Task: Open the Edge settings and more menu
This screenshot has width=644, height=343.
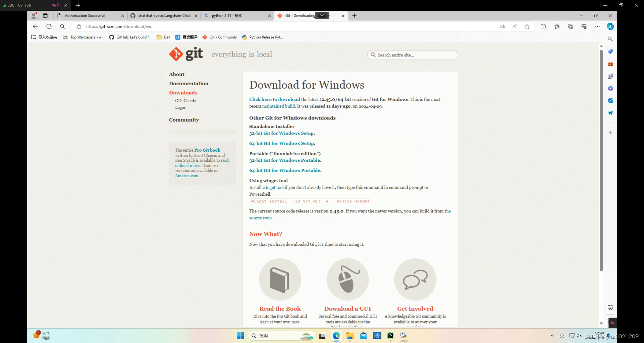Action: [x=597, y=27]
